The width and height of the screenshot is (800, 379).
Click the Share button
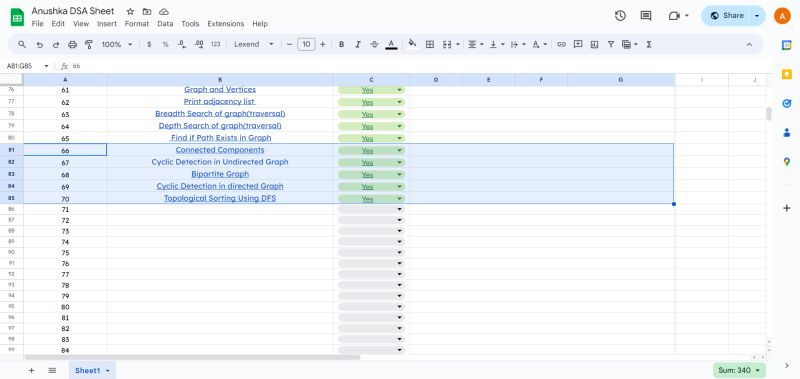coord(727,16)
